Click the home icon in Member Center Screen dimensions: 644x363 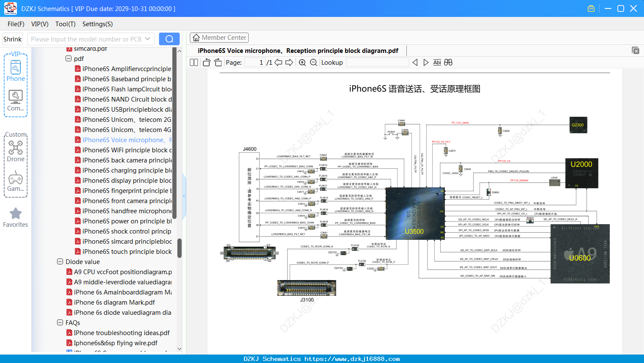[196, 38]
